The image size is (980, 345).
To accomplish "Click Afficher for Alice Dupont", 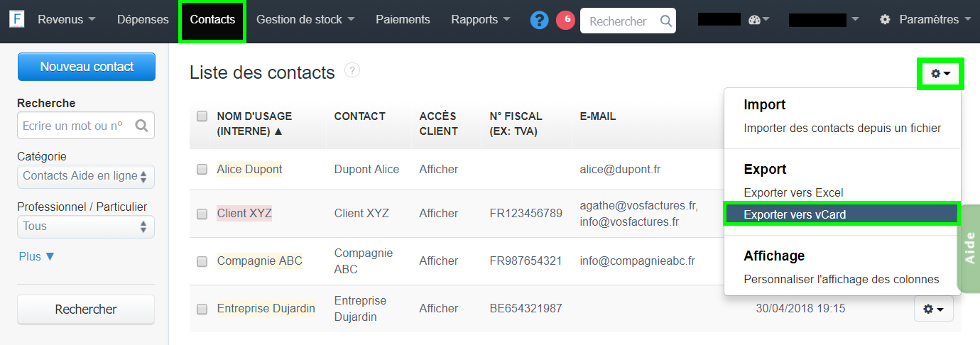I will 438,169.
